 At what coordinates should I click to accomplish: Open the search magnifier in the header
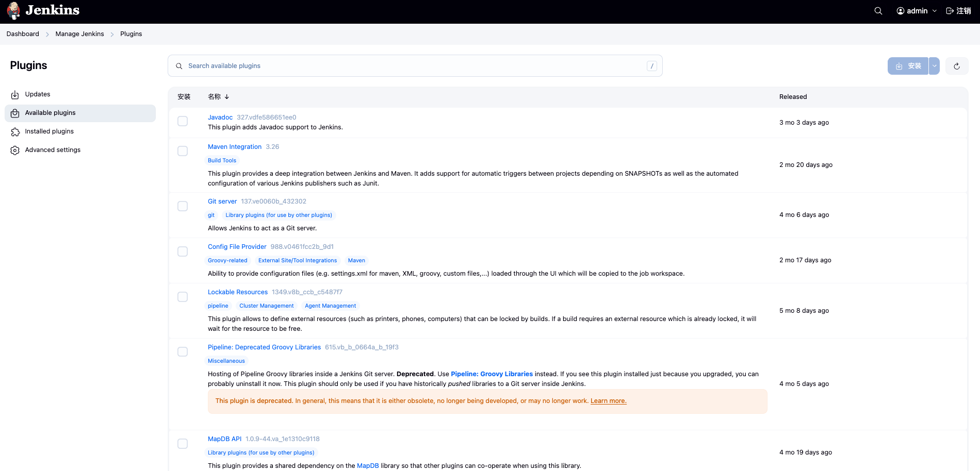tap(878, 11)
